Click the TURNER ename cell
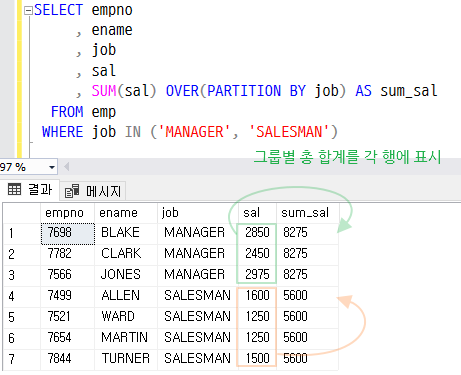461x375 pixels. (126, 359)
